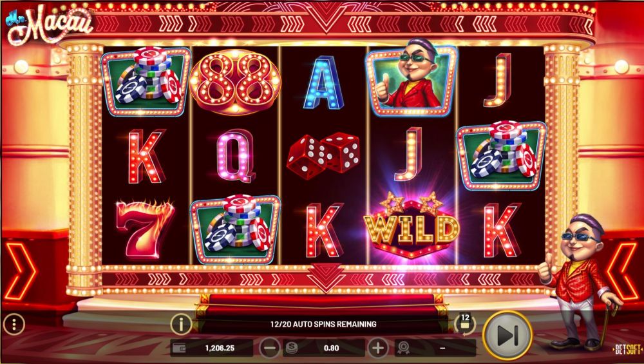Screen dimensions: 644x364
Task: Click the coin stack bet icon
Action: click(291, 348)
